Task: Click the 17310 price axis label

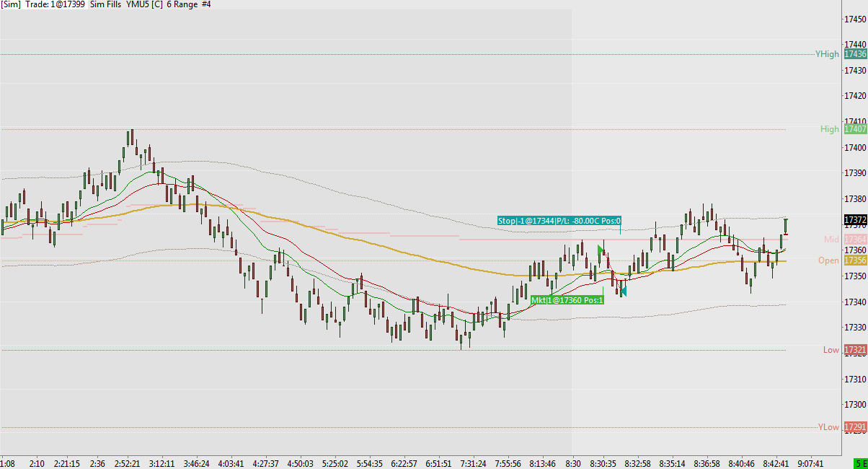Action: click(855, 379)
